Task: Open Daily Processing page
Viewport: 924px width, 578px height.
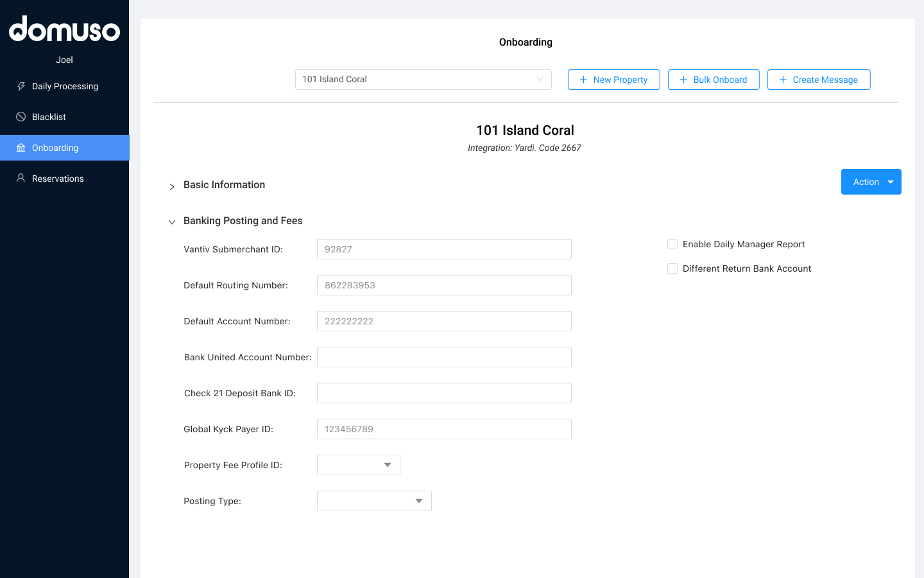Action: click(x=64, y=86)
